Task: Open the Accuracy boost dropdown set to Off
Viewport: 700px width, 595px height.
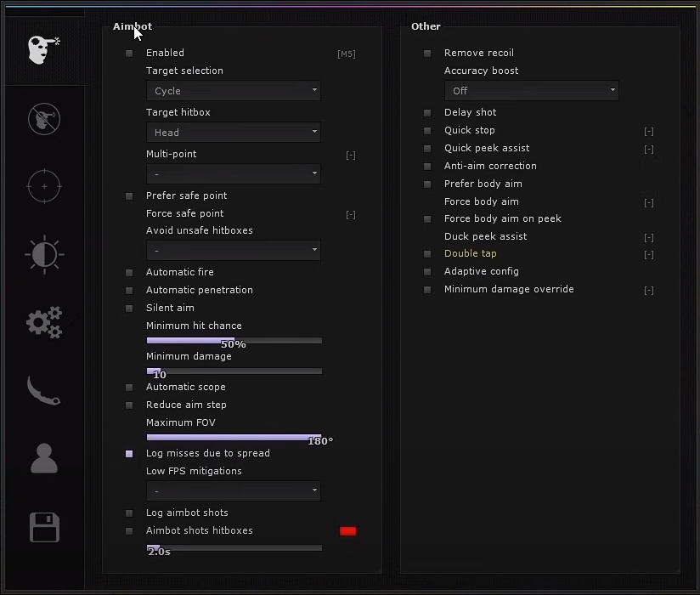Action: (531, 91)
